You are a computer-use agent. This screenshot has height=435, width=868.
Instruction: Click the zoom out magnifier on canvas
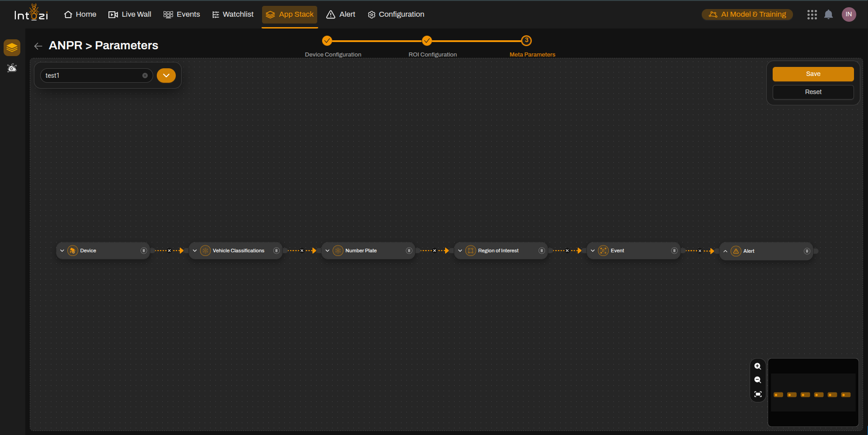click(x=758, y=380)
